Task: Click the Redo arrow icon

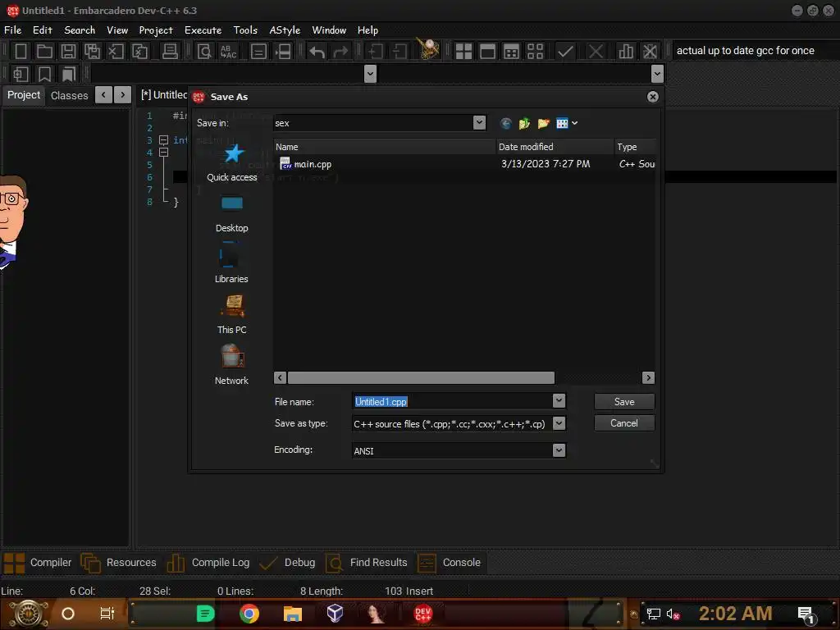Action: click(340, 52)
